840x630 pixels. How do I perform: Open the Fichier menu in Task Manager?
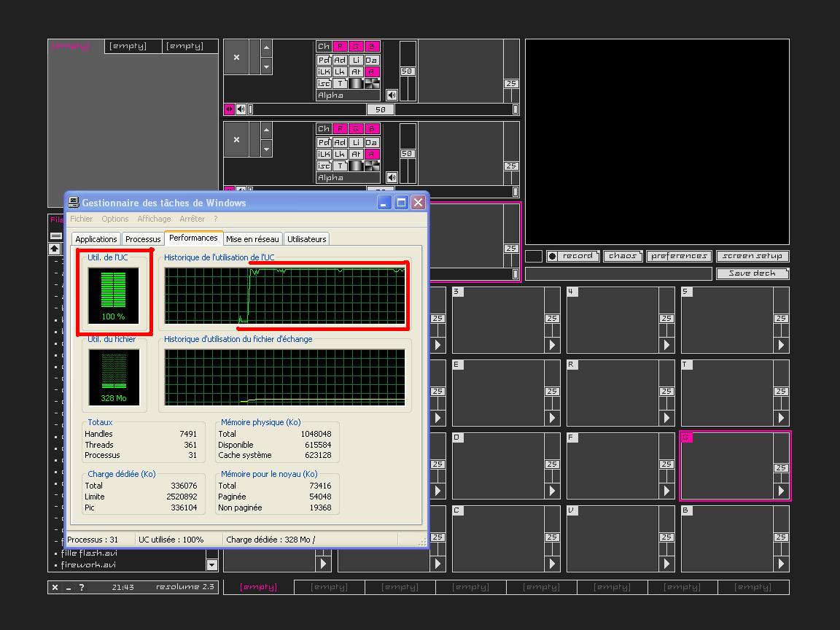click(81, 219)
